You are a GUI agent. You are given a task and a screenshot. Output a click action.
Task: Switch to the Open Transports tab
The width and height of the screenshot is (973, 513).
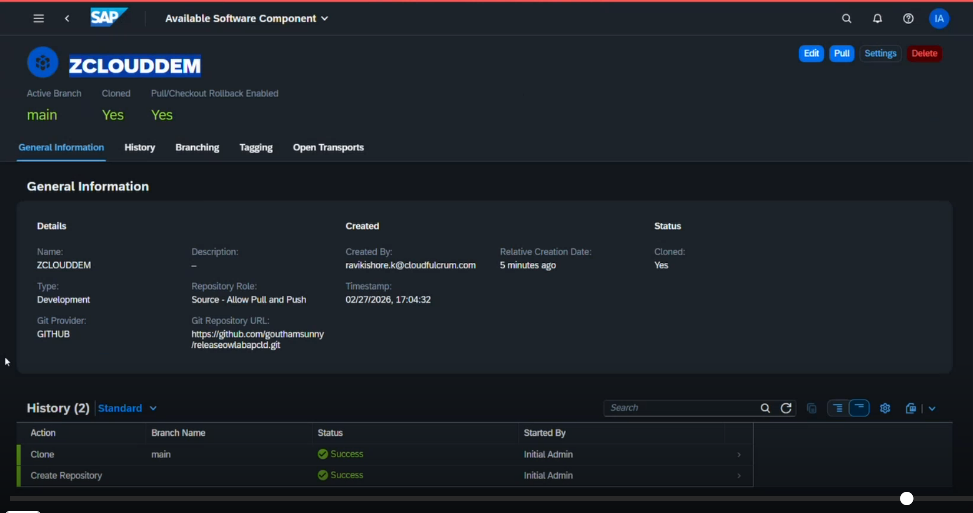[x=328, y=147]
